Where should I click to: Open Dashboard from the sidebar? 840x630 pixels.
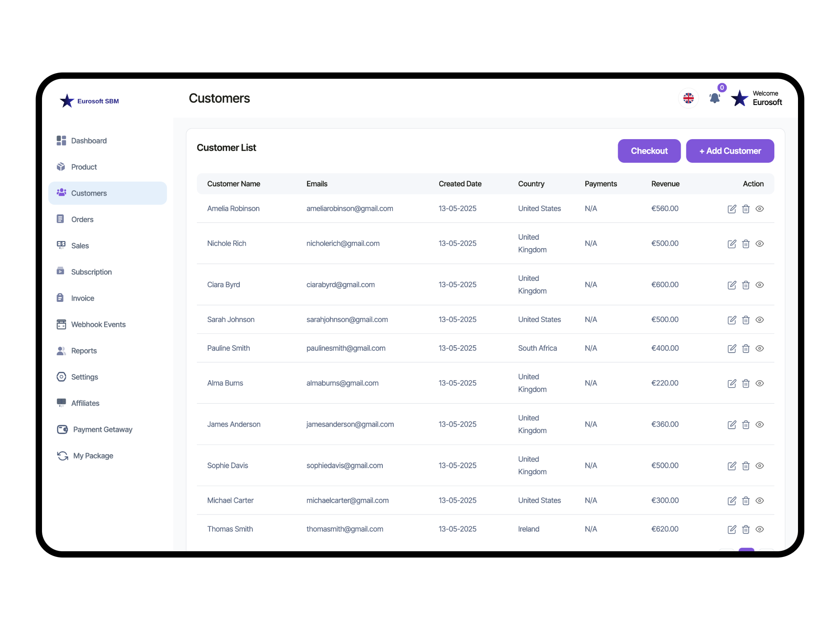click(89, 141)
